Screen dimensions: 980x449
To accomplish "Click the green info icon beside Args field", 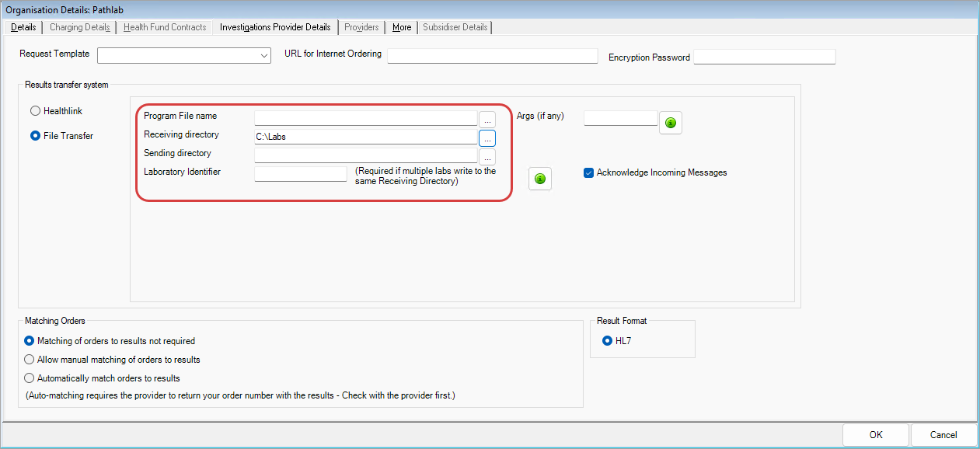I will (671, 123).
